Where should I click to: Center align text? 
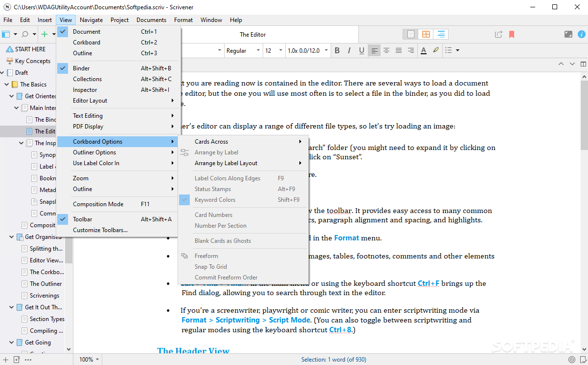click(x=386, y=50)
